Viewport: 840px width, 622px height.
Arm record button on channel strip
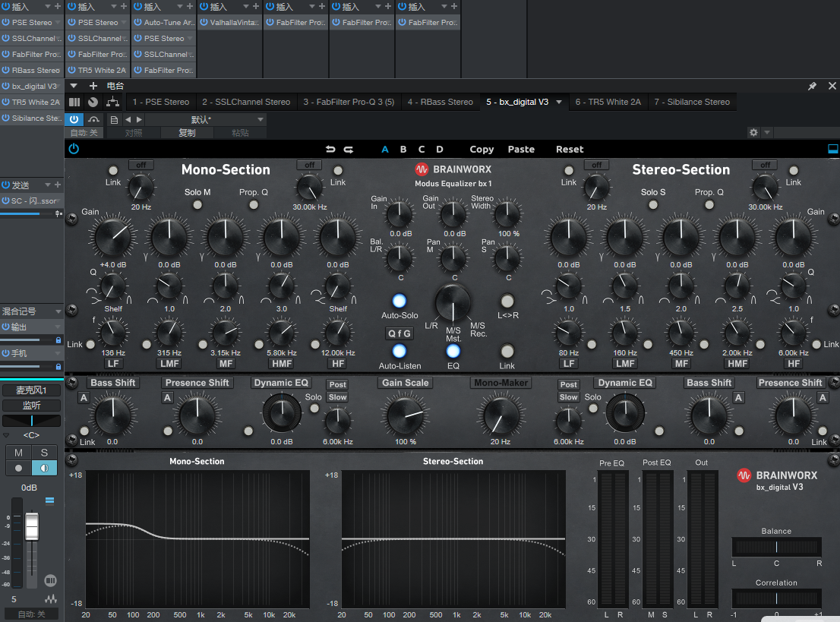click(19, 469)
